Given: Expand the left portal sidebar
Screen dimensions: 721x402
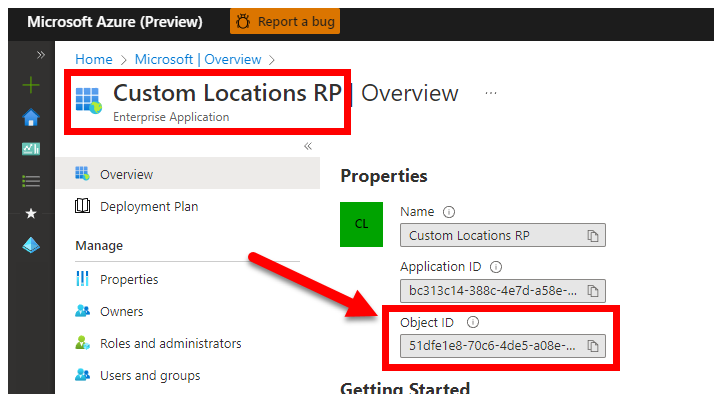Looking at the screenshot, I should 41,54.
